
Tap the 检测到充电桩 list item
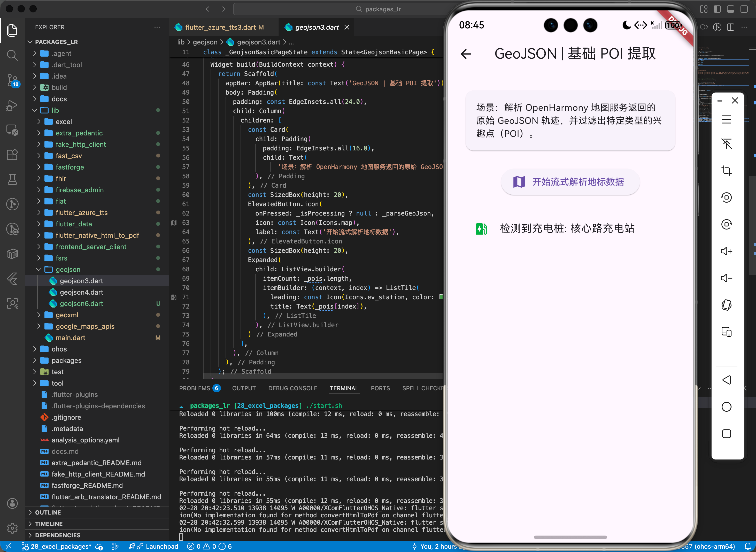tap(570, 228)
